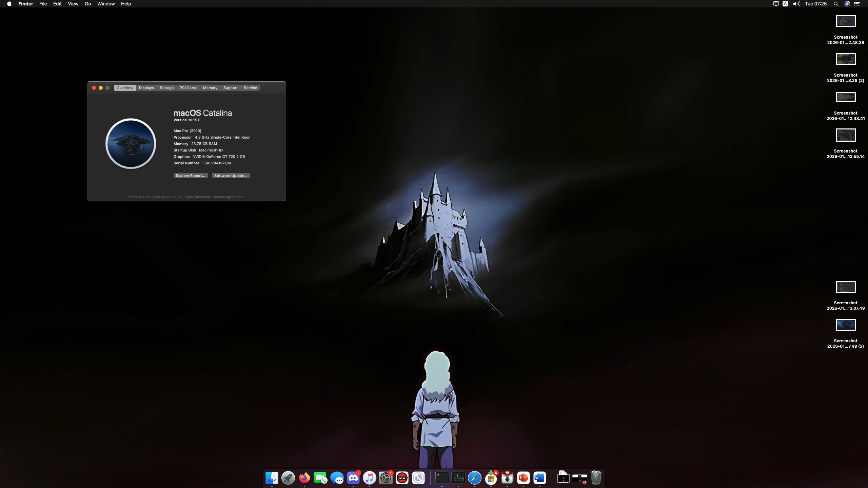868x488 pixels.
Task: Switch to the Storage tab
Action: pos(166,88)
